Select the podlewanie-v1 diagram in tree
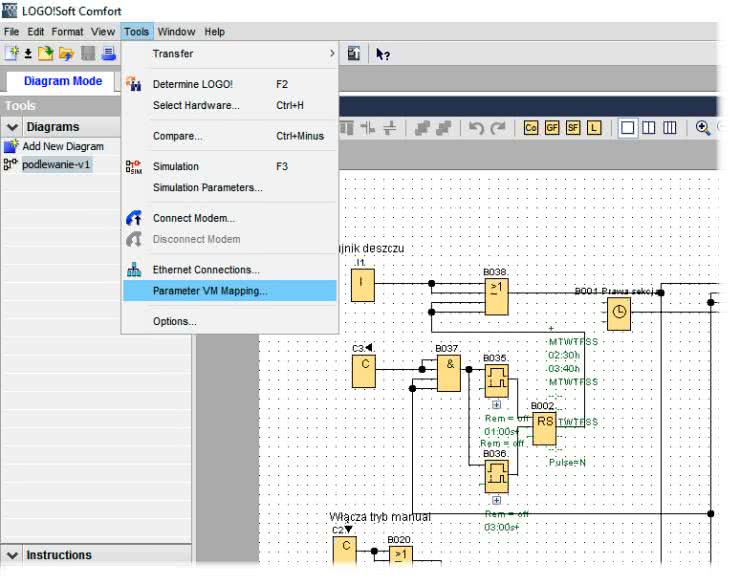 [56, 165]
